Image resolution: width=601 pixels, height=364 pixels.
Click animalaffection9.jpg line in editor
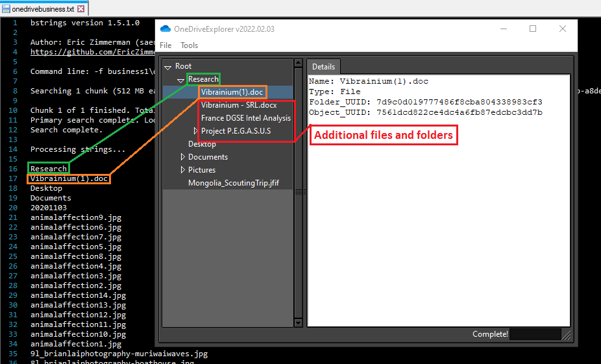coord(76,217)
